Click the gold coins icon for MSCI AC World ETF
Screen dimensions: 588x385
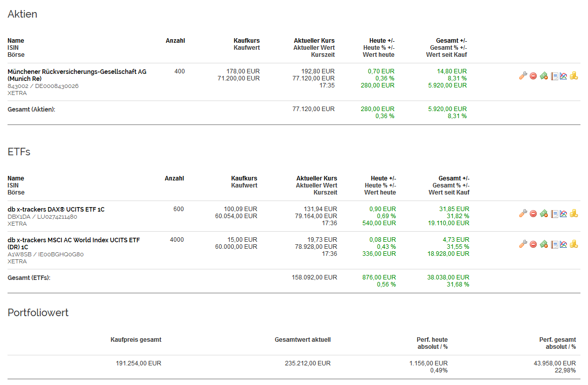coord(574,244)
